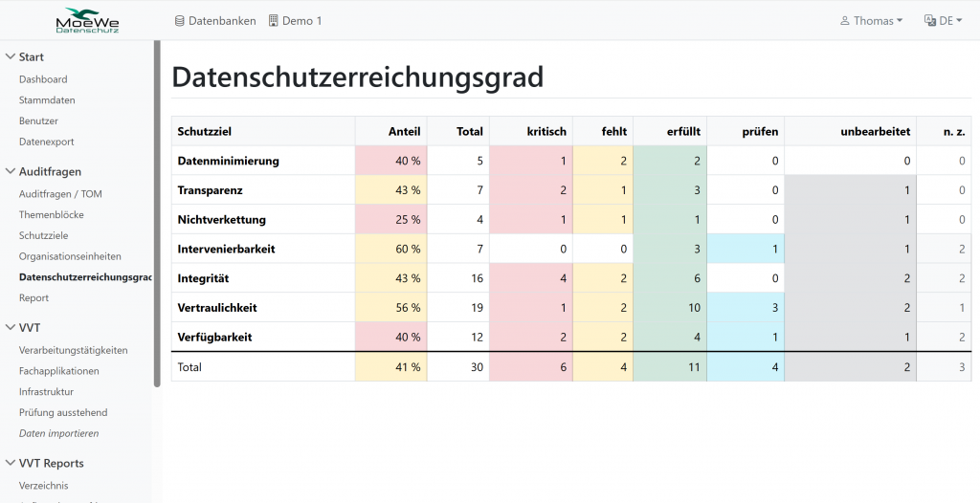Collapse the VVT Reports section
The height and width of the screenshot is (503, 980).
[10, 464]
